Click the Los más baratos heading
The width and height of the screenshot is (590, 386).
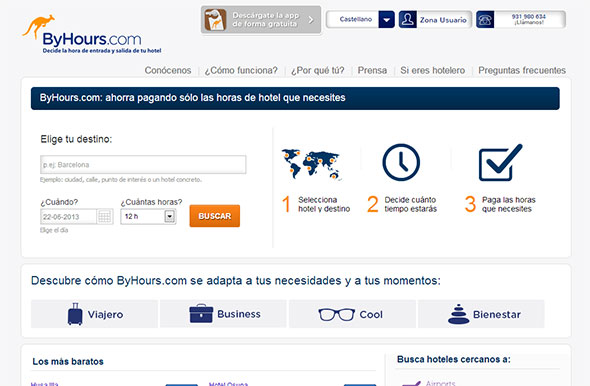68,362
